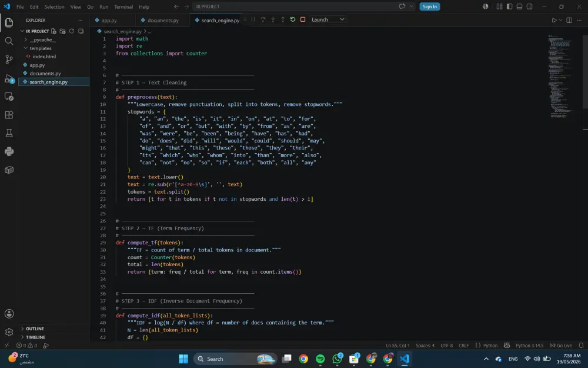This screenshot has height=368, width=588.
Task: Stop the debug session
Action: 303,19
